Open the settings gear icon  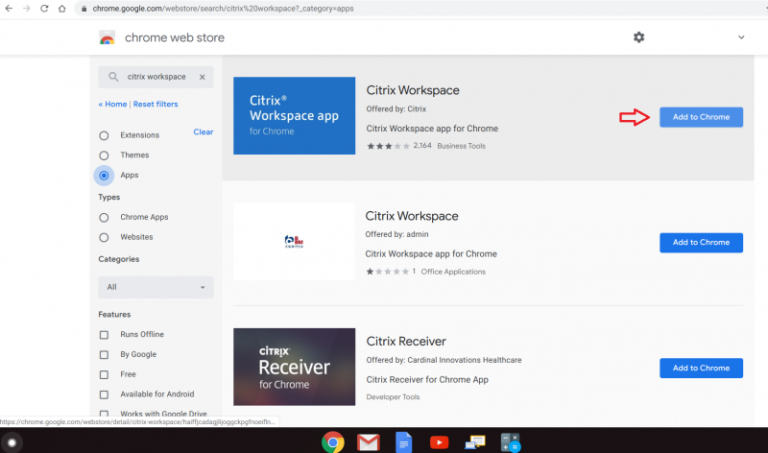point(639,37)
